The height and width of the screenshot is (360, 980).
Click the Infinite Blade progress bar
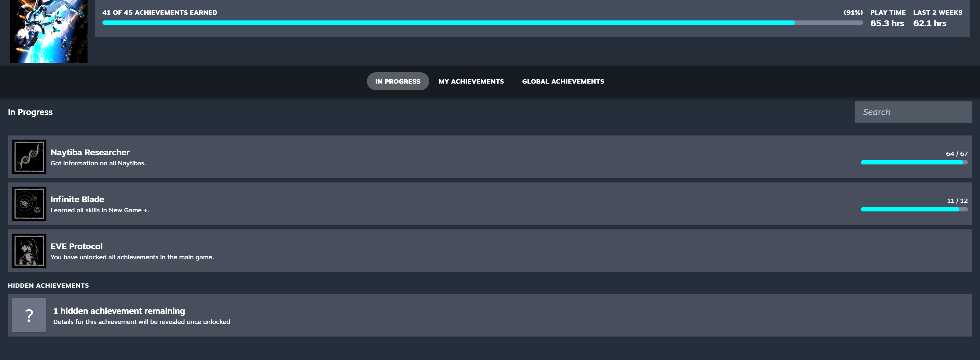(914, 209)
